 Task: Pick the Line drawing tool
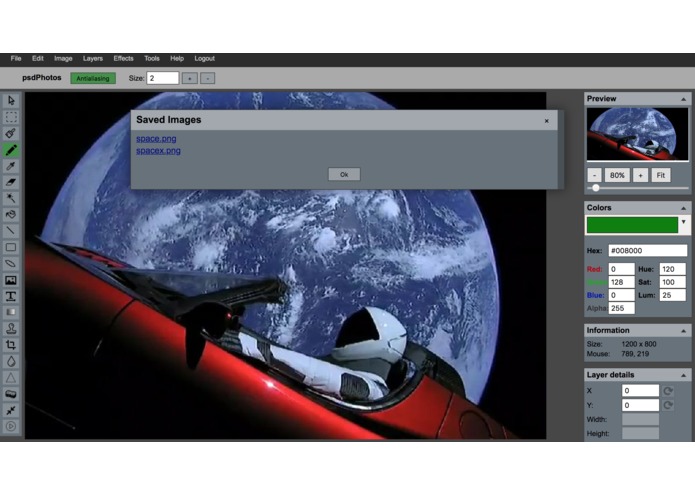pos(11,231)
